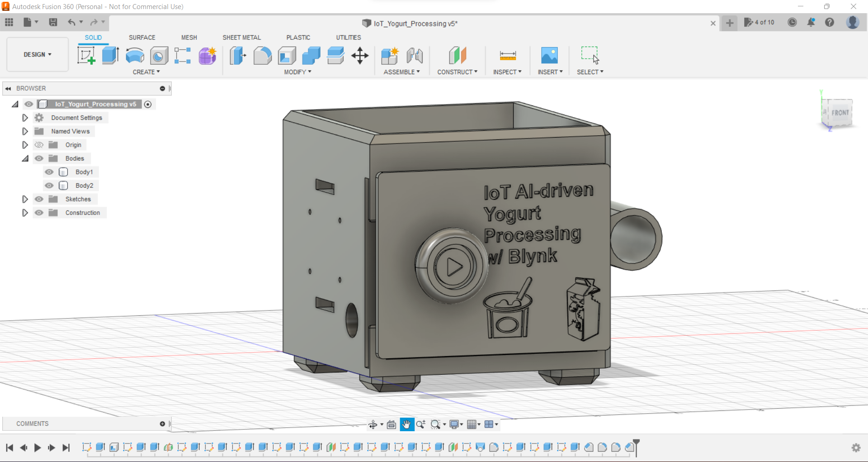Activate the root component radio button
The height and width of the screenshot is (462, 868).
[x=148, y=104]
